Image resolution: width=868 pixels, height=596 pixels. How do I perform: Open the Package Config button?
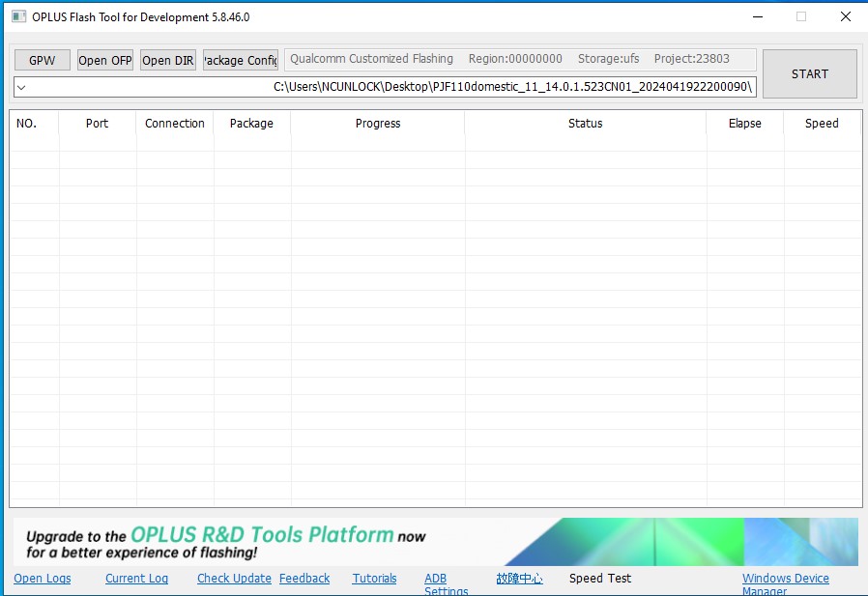pyautogui.click(x=241, y=60)
